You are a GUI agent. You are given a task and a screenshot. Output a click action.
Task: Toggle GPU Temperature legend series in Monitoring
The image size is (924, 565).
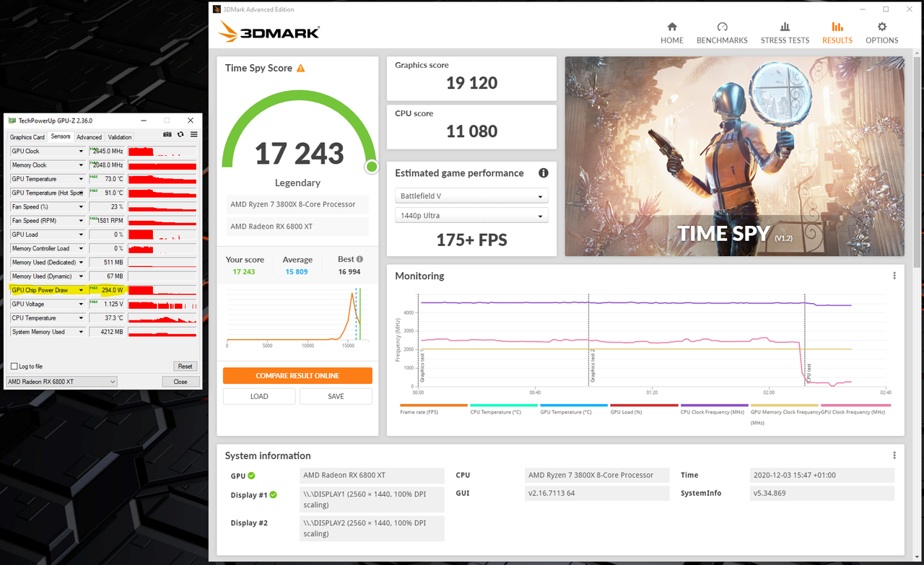[573, 409]
